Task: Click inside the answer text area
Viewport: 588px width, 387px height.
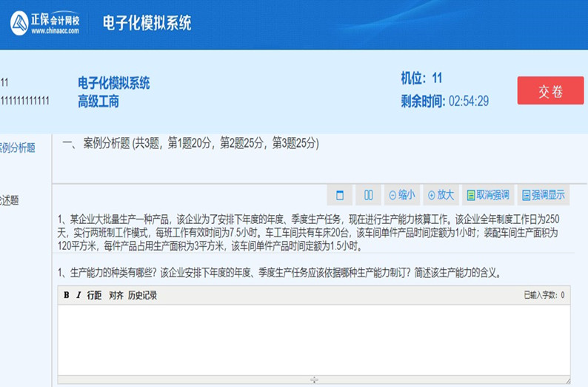Action: [x=313, y=339]
